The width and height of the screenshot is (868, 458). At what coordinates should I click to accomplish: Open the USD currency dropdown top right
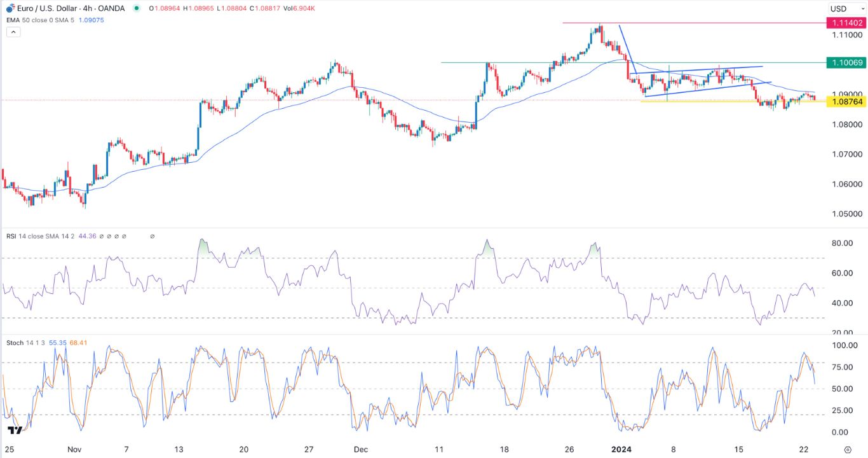[847, 8]
